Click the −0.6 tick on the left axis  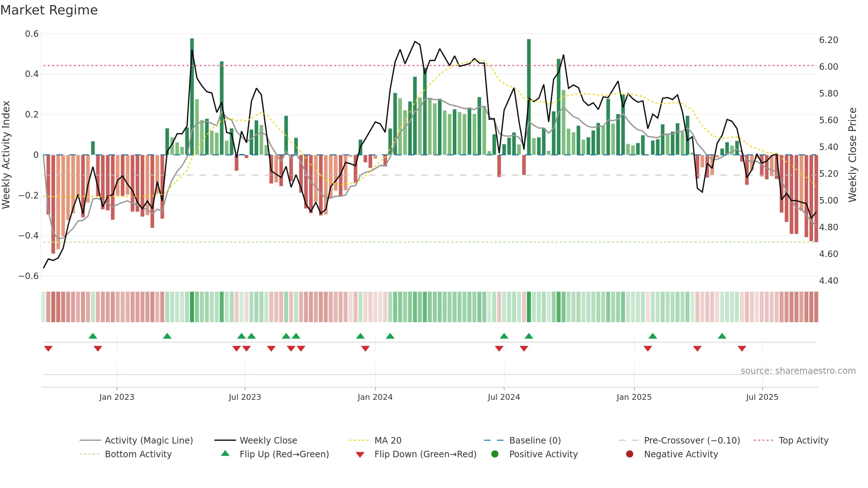coord(29,276)
